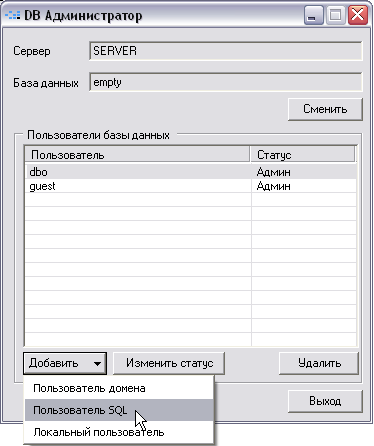Click Админ status of dbo
The height and width of the screenshot is (446, 374).
(x=273, y=172)
